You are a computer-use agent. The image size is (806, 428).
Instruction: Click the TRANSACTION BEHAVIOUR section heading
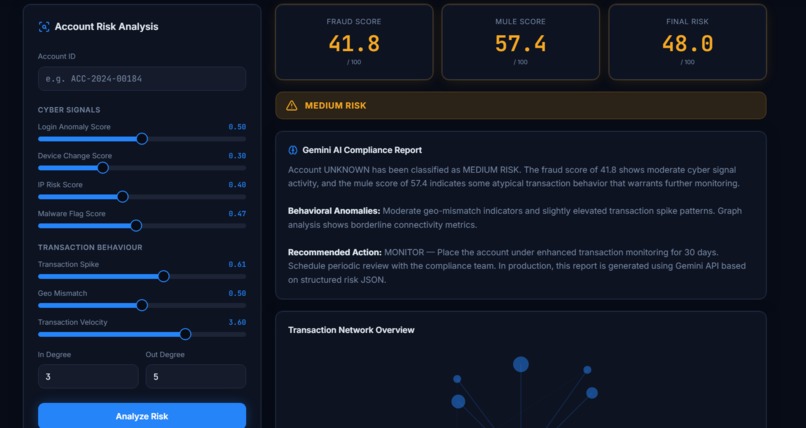90,247
